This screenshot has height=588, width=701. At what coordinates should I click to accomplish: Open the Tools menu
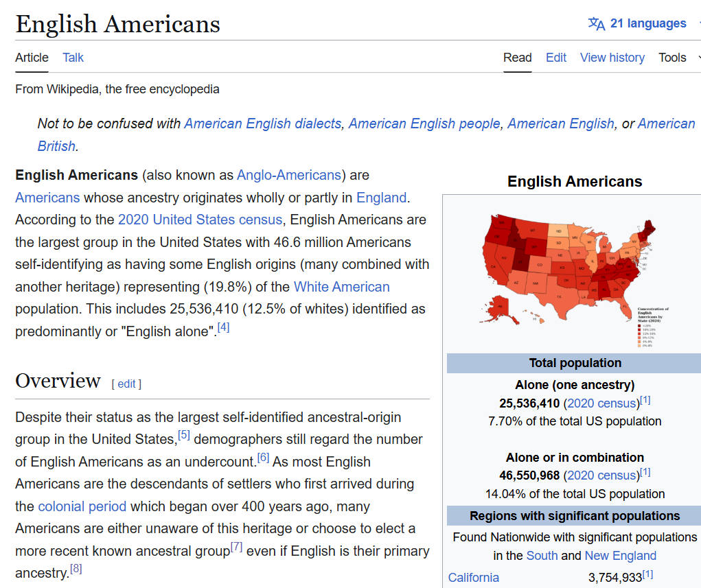click(x=672, y=58)
